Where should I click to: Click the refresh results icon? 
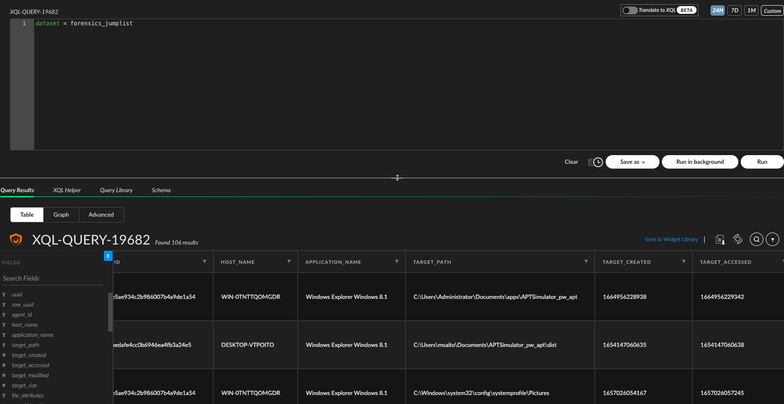(738, 240)
